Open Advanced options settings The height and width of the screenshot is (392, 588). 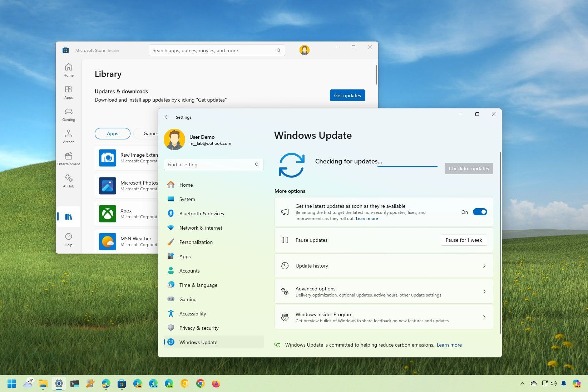[383, 291]
